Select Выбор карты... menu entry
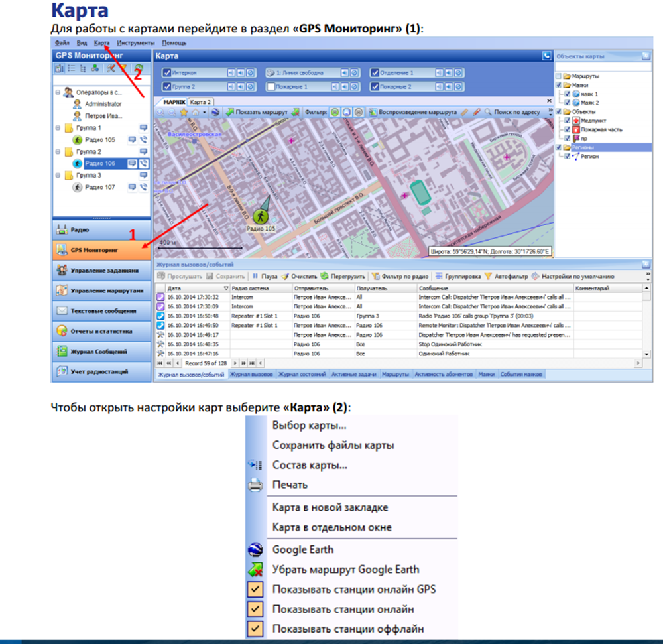Screen dimensions: 663x644 point(309,425)
